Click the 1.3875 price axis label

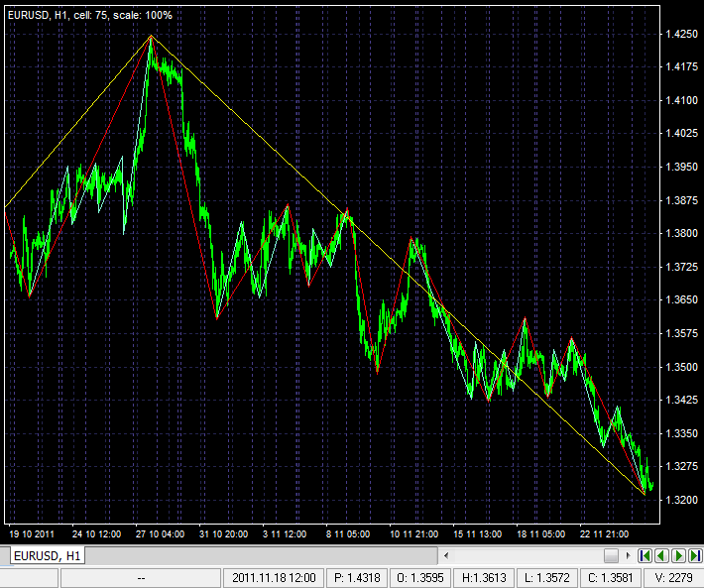[x=681, y=200]
